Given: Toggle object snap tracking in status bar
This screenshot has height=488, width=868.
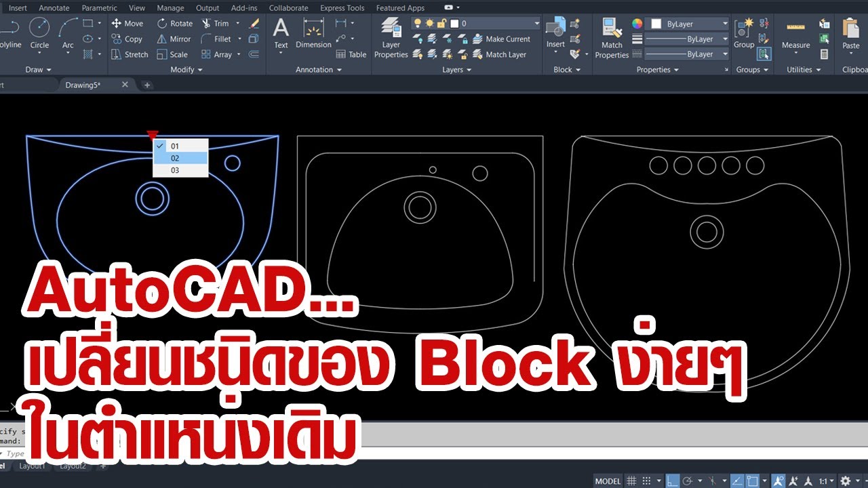Looking at the screenshot, I should (x=737, y=481).
